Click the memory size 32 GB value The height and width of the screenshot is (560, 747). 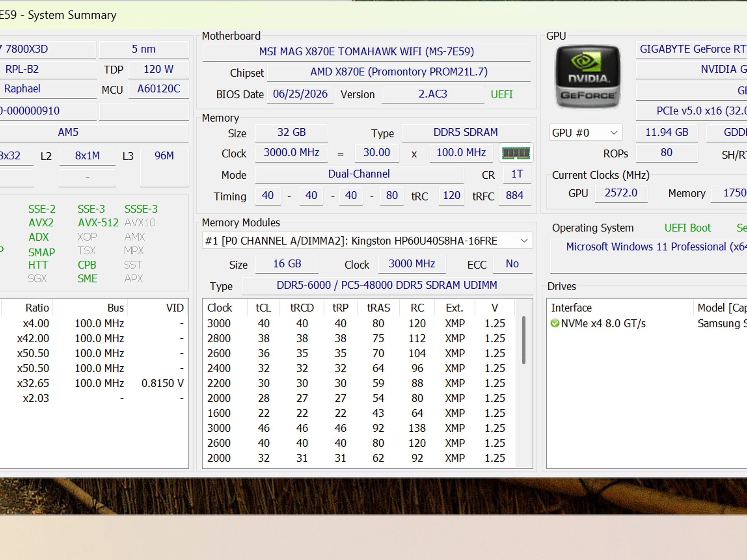291,133
